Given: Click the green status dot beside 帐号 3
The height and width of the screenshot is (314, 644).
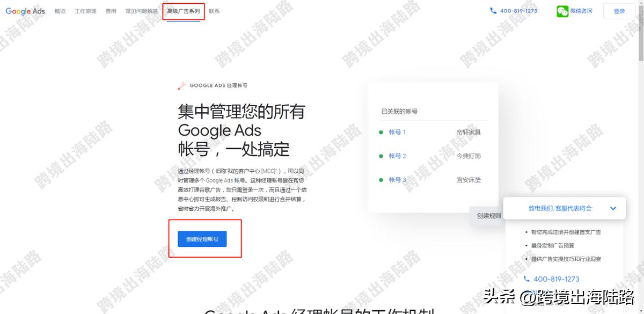Looking at the screenshot, I should point(381,180).
